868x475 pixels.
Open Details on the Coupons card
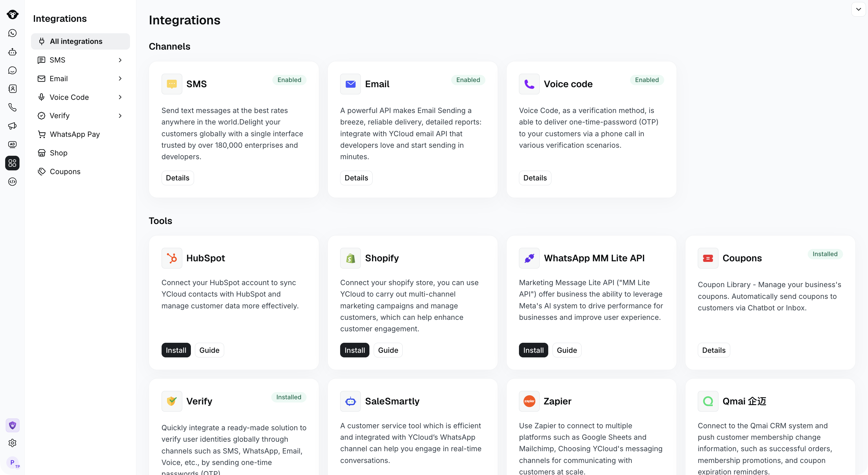714,350
